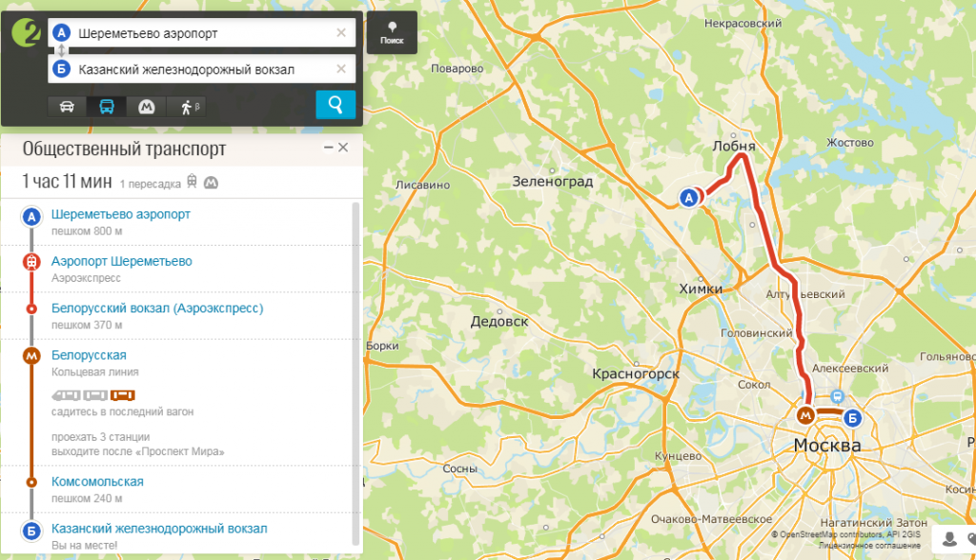Open Аэропорт Шереметьево station link
Image resolution: width=976 pixels, height=560 pixels.
point(121,261)
